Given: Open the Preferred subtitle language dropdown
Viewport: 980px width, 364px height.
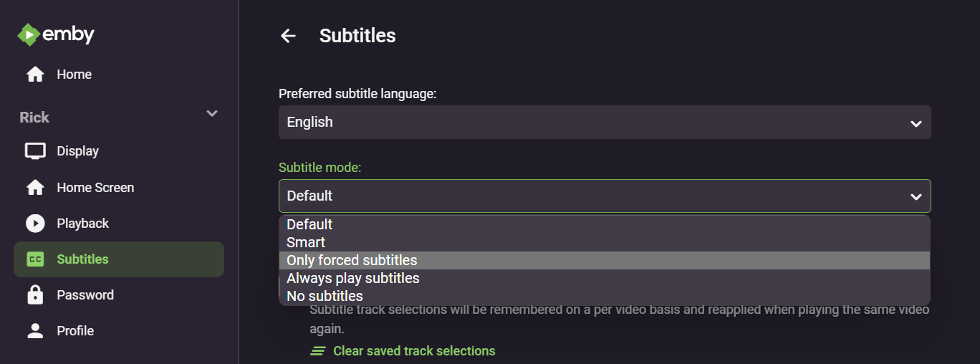Looking at the screenshot, I should point(604,123).
